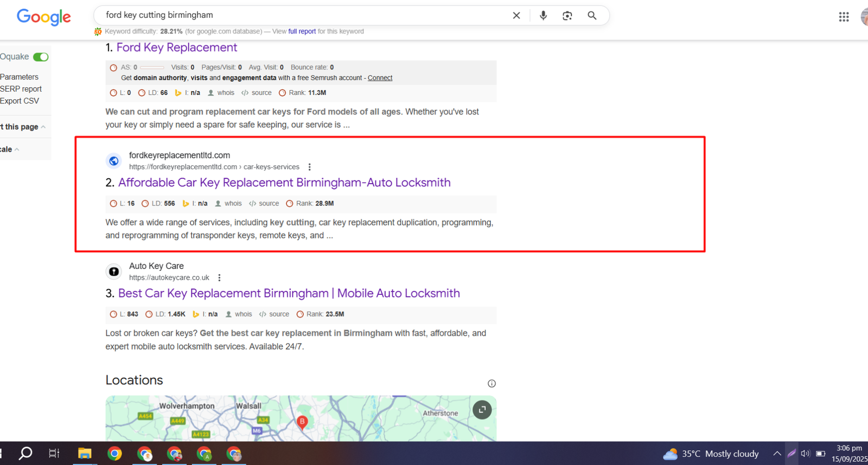
Task: Click the clear search X icon
Action: (x=516, y=16)
